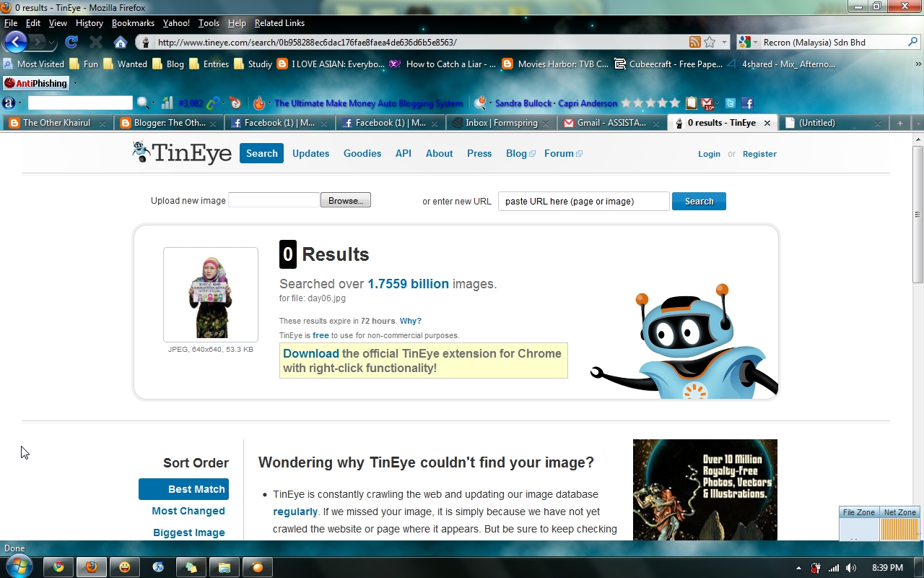The height and width of the screenshot is (578, 924).
Task: Open the Alexa traffic rank graph icon
Action: pyautogui.click(x=167, y=103)
